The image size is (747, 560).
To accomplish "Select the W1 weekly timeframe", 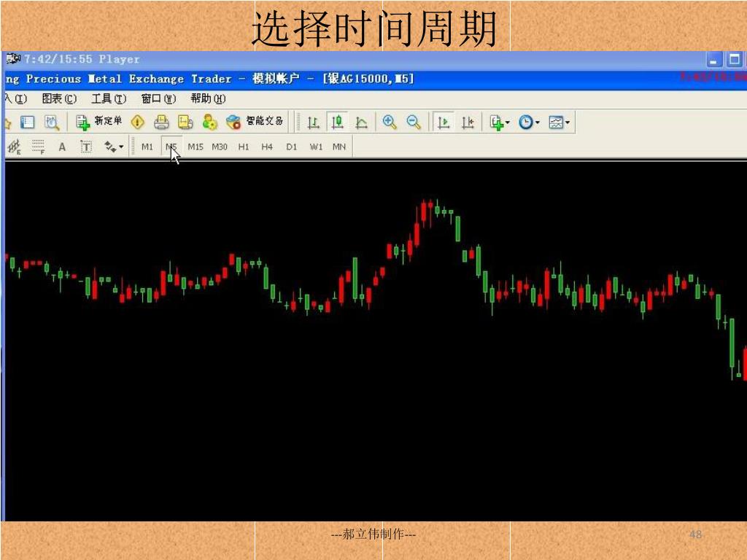I will point(316,147).
